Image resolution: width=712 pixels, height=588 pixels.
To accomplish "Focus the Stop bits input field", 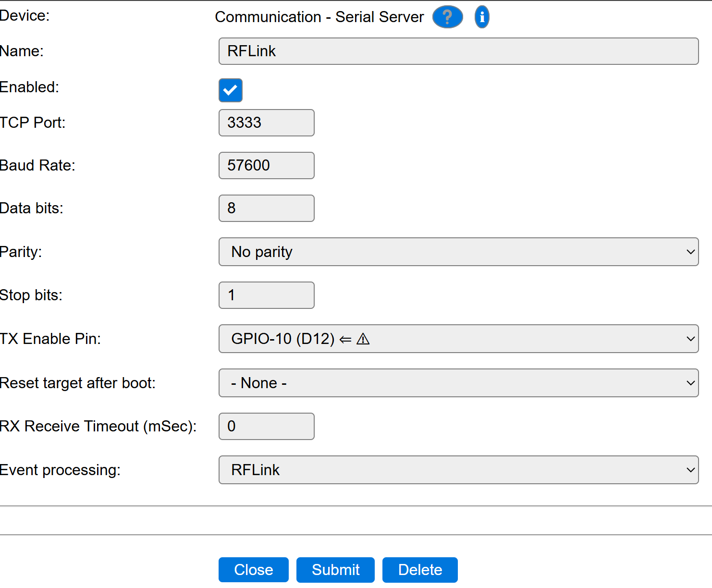I will (x=266, y=295).
